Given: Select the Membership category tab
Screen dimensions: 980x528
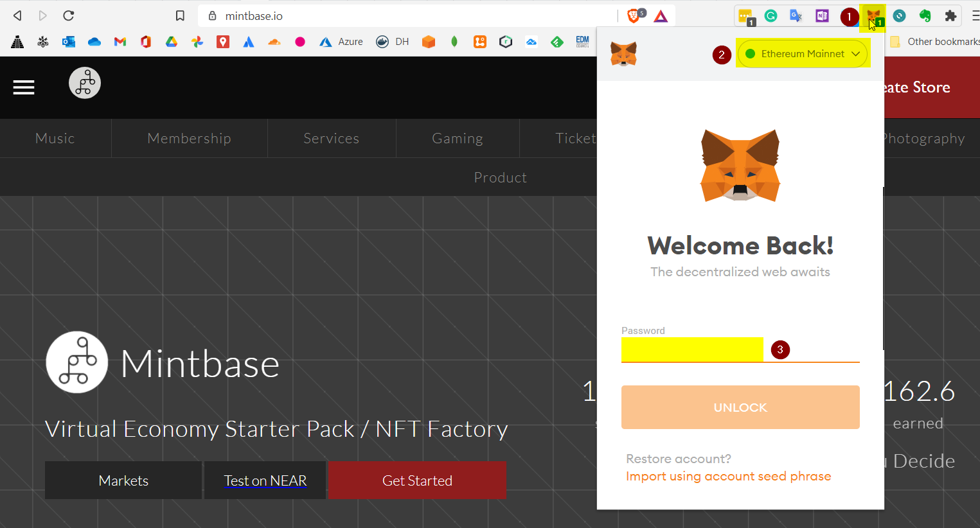Looking at the screenshot, I should pyautogui.click(x=189, y=138).
